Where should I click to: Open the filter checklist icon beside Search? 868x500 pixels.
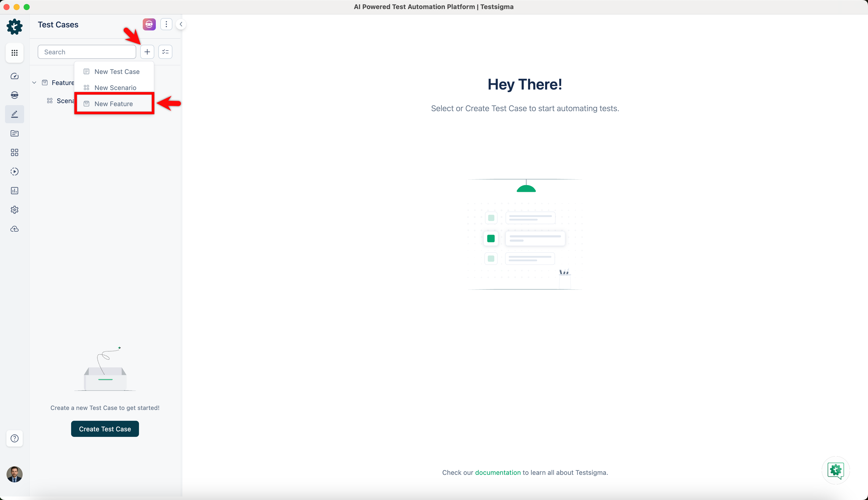[165, 52]
